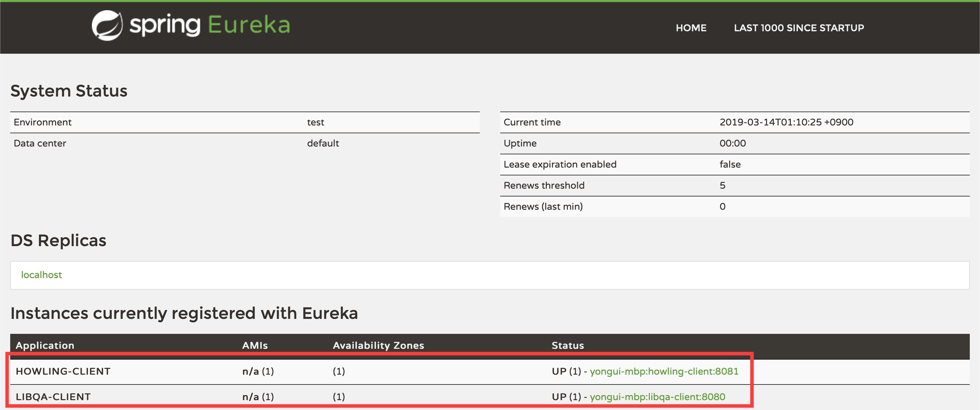
Task: Select the timestamp 2019-03-14T01:10:25 +0900
Action: coord(786,122)
